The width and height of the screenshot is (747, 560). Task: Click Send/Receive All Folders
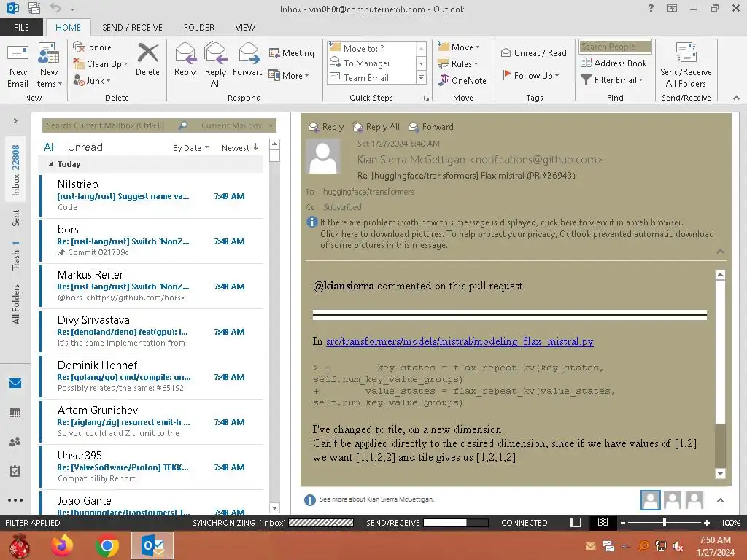click(x=686, y=65)
